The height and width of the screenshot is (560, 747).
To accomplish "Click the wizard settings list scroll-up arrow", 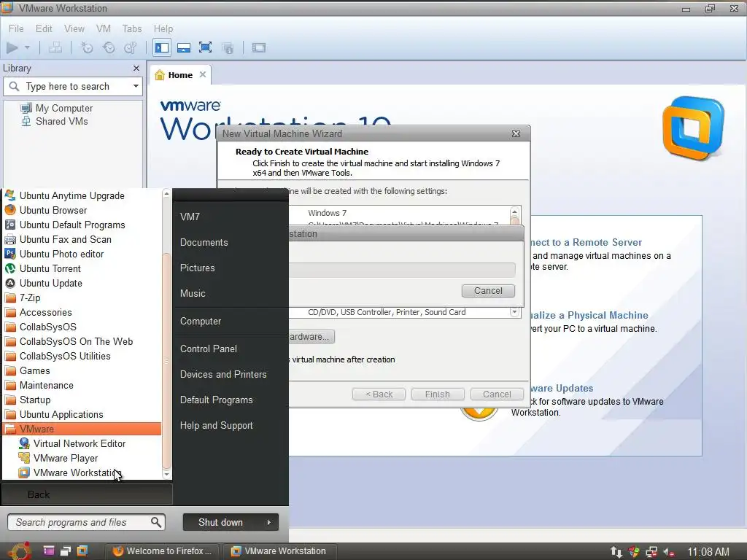I will coord(514,212).
